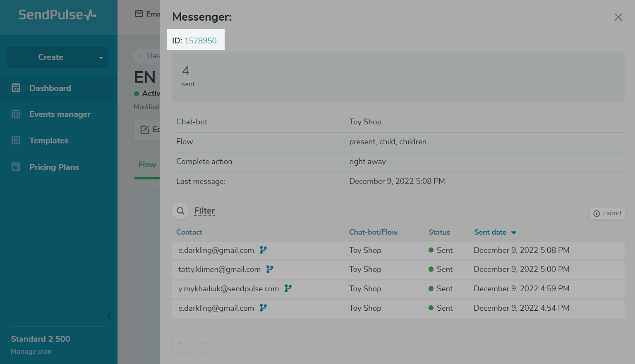
Task: Click the Events manager icon
Action: tap(16, 114)
